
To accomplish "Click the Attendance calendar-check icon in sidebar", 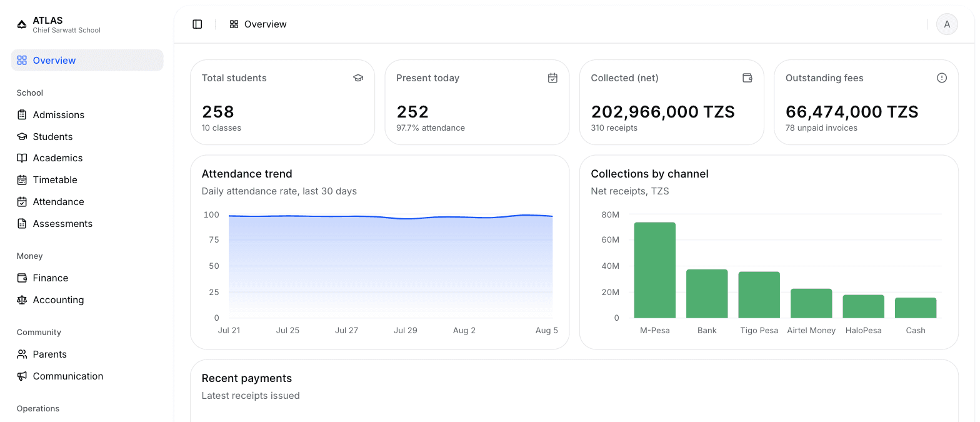I will coord(22,202).
